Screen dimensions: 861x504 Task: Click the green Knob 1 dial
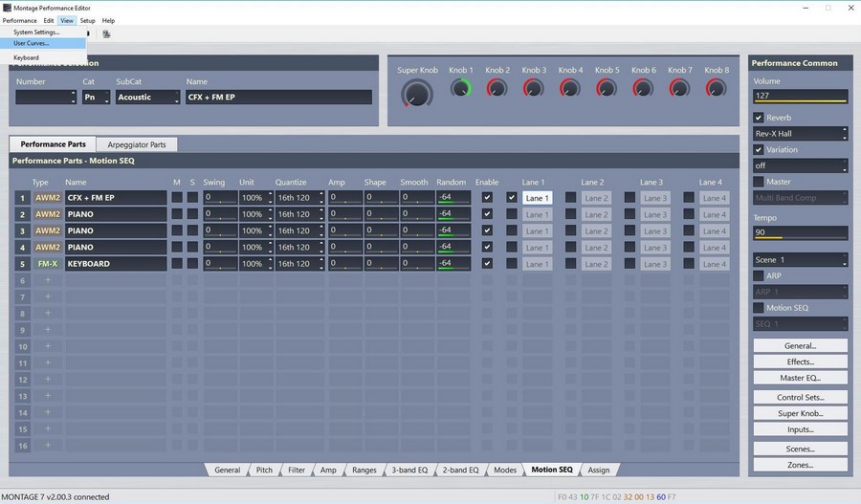[461, 88]
